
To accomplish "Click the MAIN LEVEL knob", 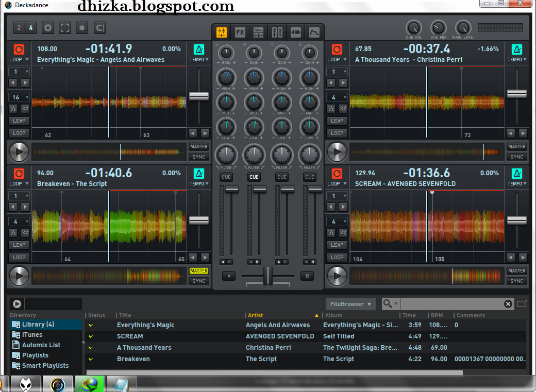I will (463, 28).
